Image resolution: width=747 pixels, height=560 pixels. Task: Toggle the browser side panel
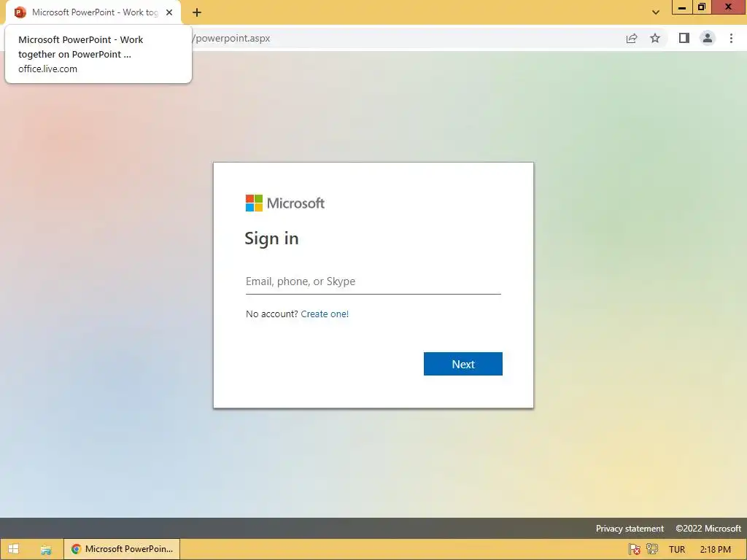pyautogui.click(x=684, y=38)
